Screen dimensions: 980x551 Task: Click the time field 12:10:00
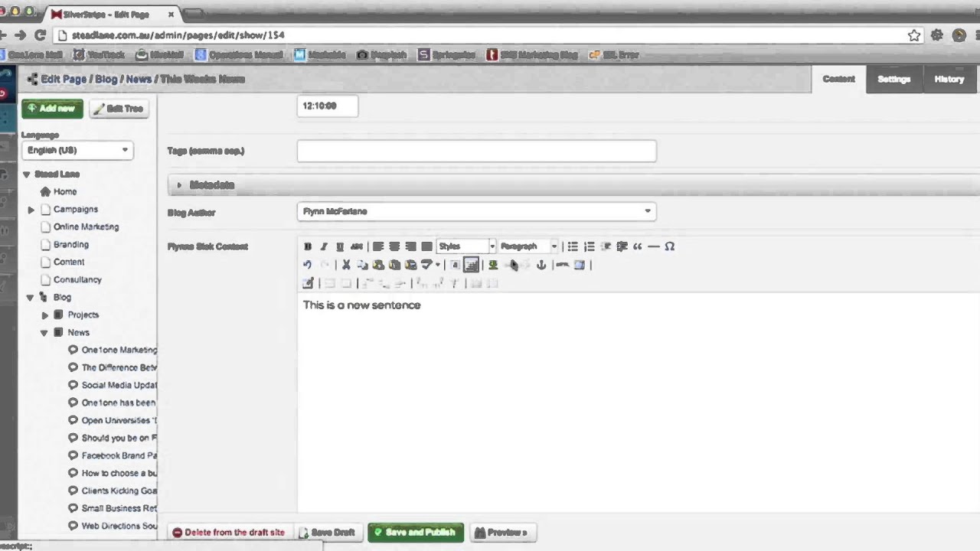(327, 106)
